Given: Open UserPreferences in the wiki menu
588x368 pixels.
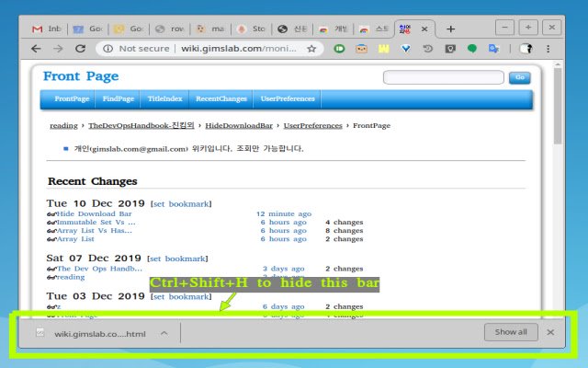Looking at the screenshot, I should (288, 98).
